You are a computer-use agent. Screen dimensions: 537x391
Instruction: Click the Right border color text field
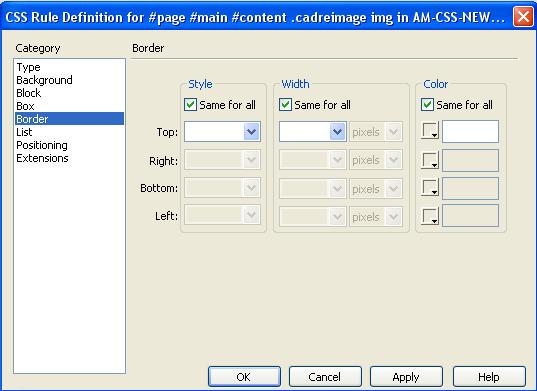pos(471,160)
